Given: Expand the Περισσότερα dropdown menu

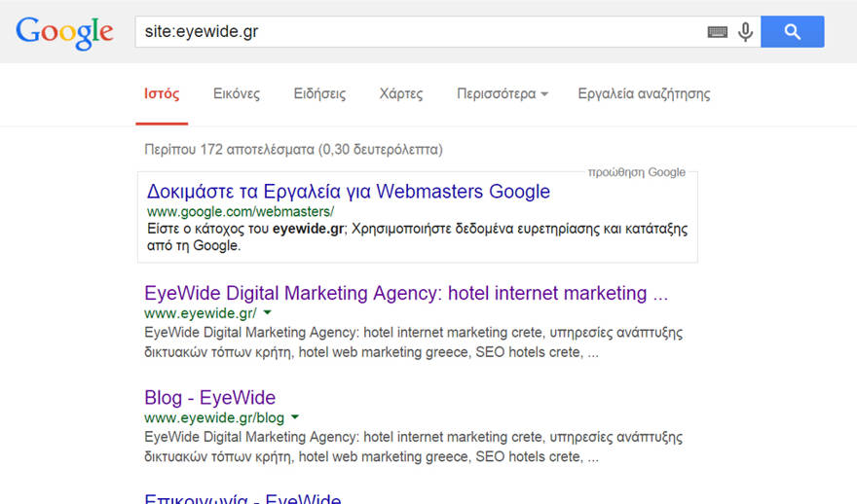Looking at the screenshot, I should tap(503, 94).
